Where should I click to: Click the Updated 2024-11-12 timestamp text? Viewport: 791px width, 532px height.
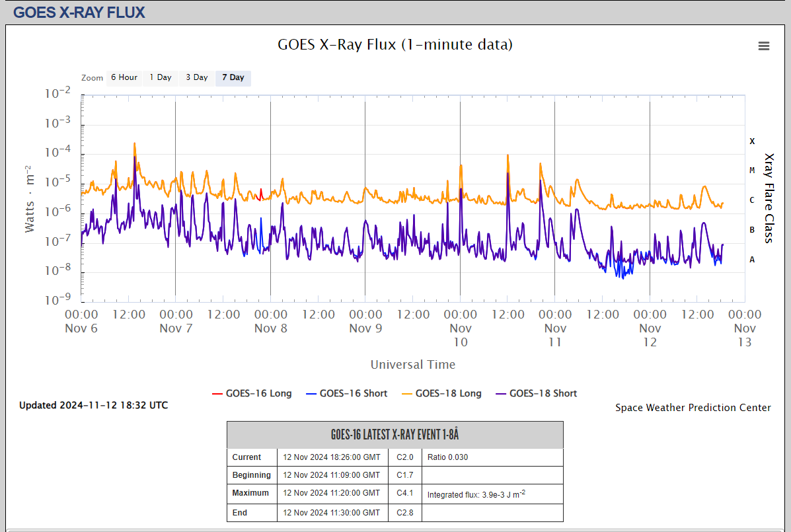93,405
